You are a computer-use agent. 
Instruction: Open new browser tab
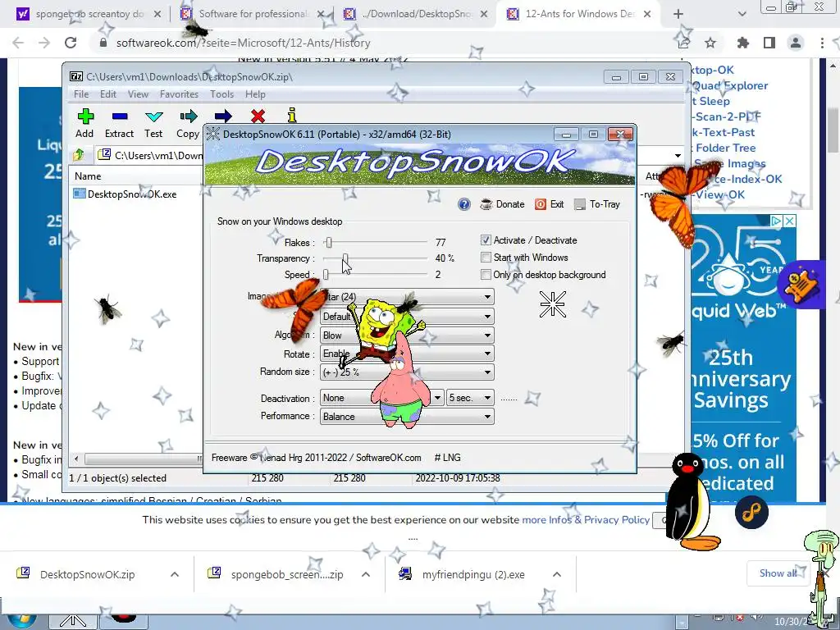tap(678, 14)
